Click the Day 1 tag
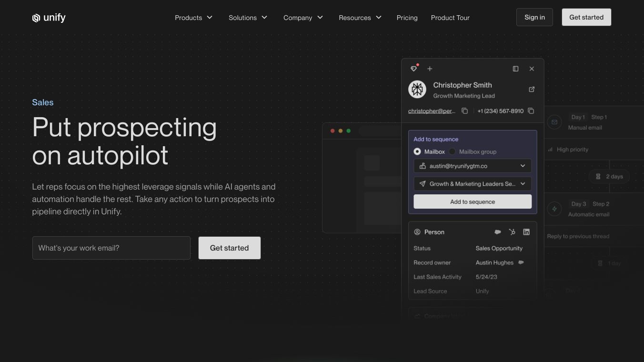Image resolution: width=644 pixels, height=362 pixels. pos(578,117)
